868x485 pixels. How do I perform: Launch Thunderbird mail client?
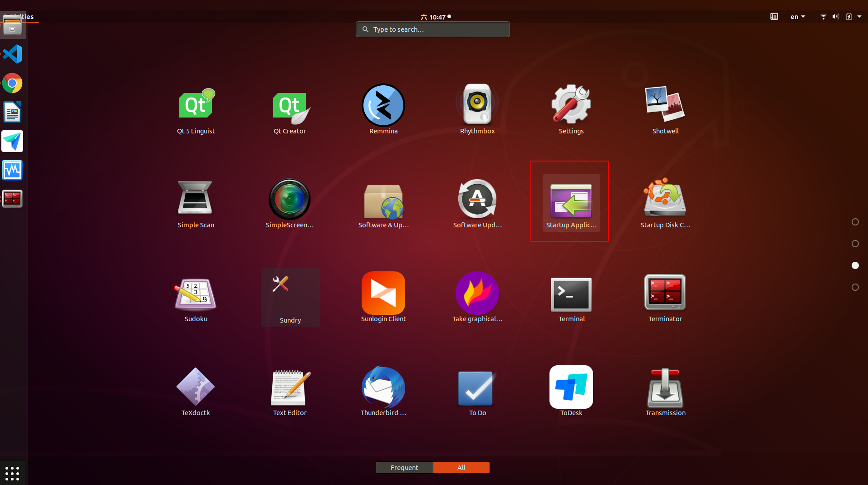pos(383,388)
